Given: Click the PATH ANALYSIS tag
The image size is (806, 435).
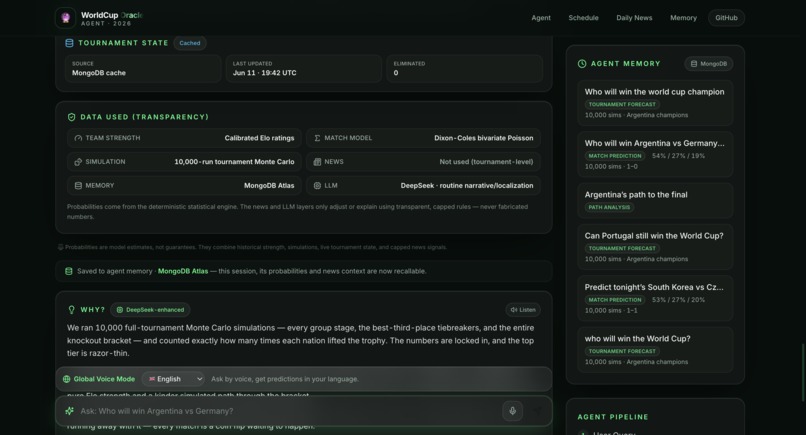Looking at the screenshot, I should pos(609,208).
